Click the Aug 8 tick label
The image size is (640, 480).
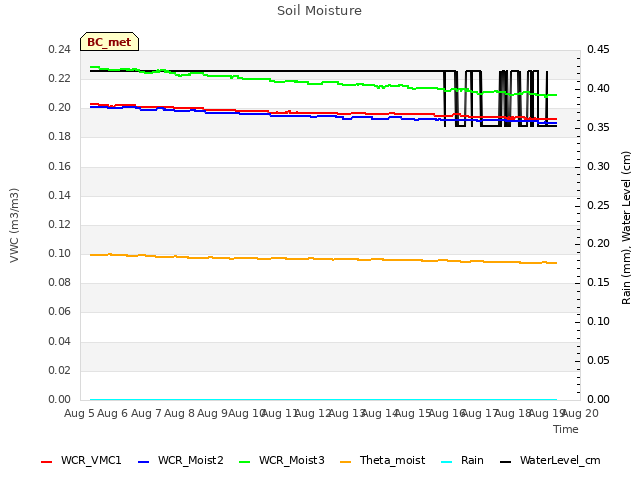click(179, 413)
